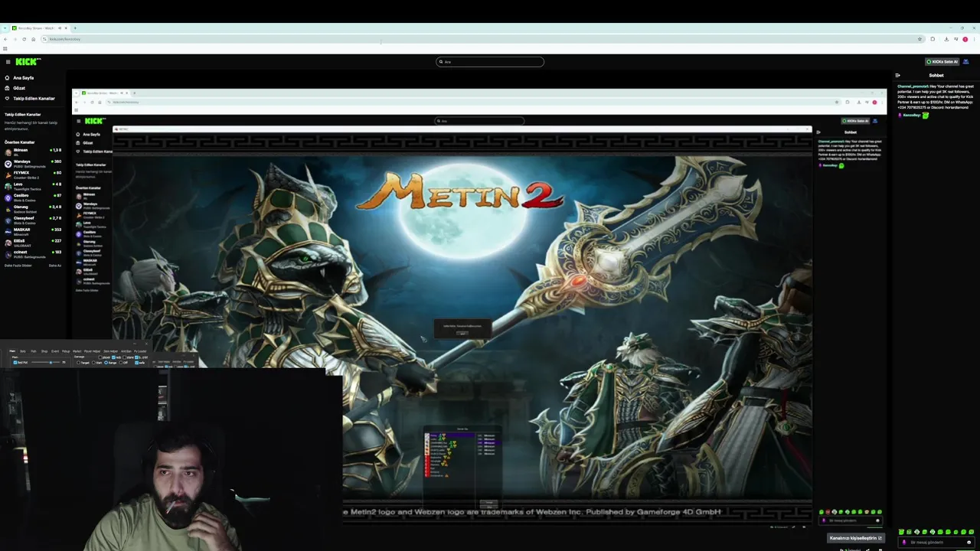Go back in the outer browser
This screenshot has width=980, height=551.
[x=5, y=39]
